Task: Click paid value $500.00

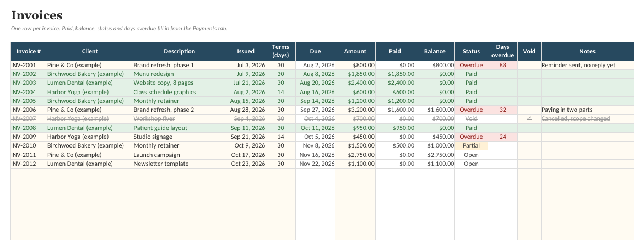Action: pyautogui.click(x=395, y=146)
